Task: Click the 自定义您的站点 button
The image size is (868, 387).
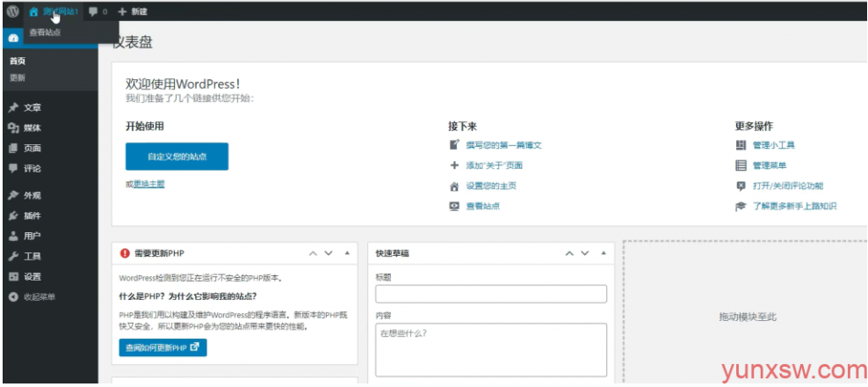Action: [x=177, y=157]
